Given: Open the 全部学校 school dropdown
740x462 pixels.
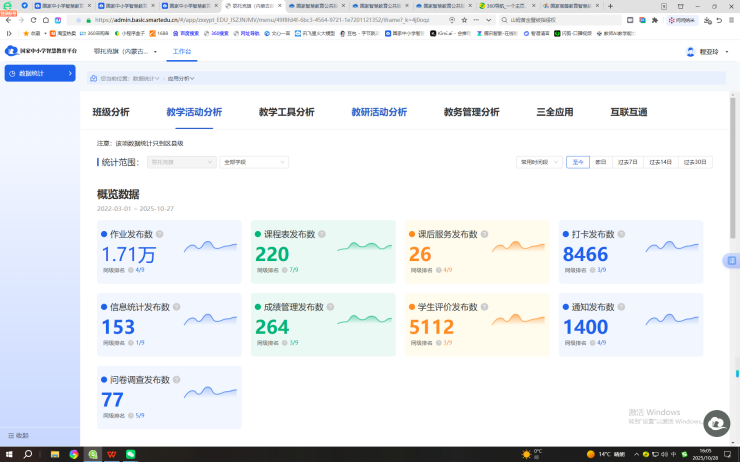Looking at the screenshot, I should (x=254, y=161).
